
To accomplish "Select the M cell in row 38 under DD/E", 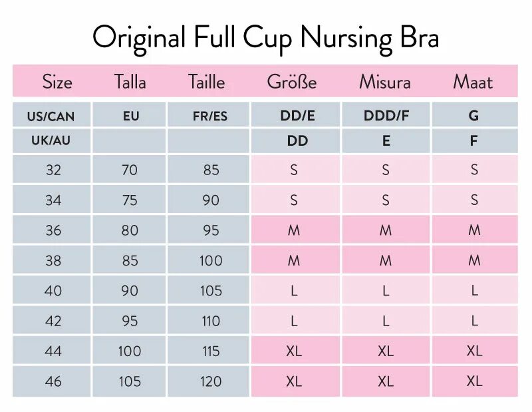I will [295, 260].
